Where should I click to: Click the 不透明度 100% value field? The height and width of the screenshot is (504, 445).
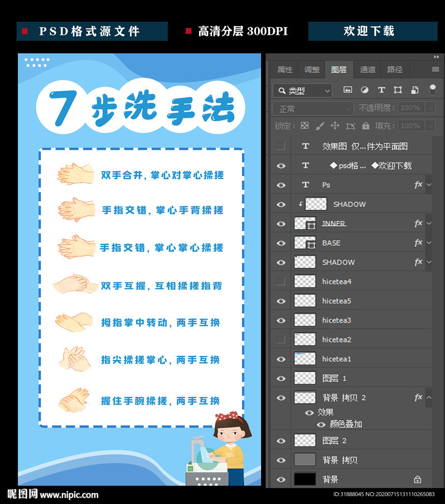pos(411,108)
